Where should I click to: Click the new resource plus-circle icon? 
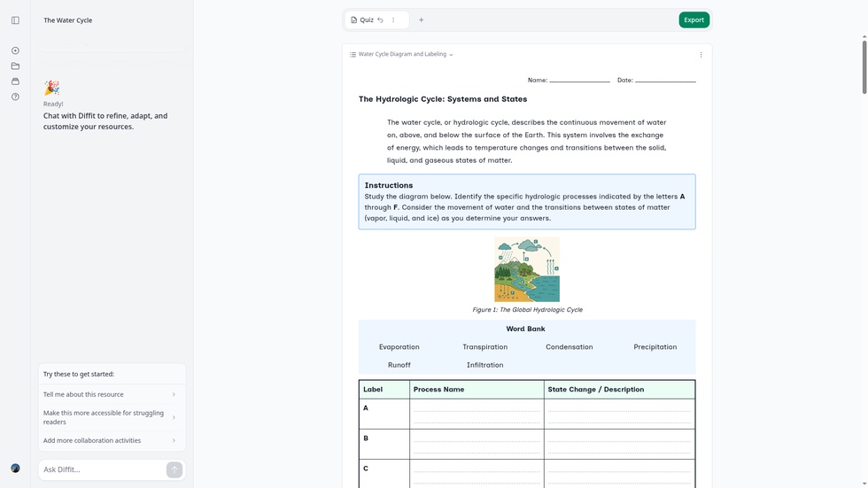click(x=16, y=50)
